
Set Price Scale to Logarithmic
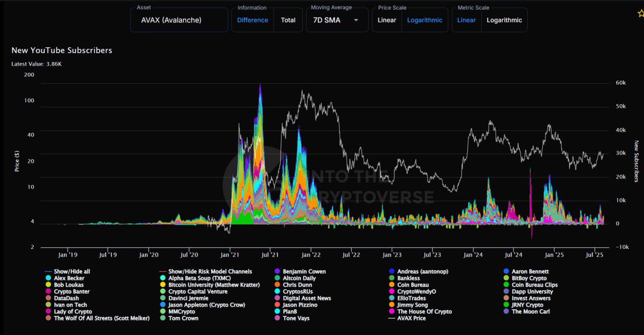(x=425, y=20)
